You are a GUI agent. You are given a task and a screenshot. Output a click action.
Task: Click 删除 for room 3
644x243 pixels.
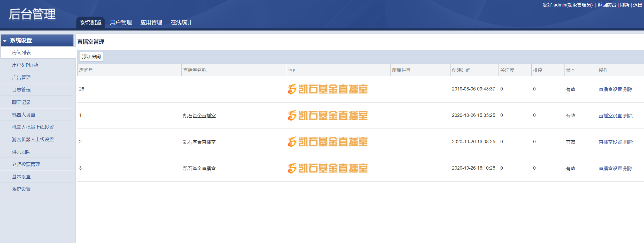(628, 168)
